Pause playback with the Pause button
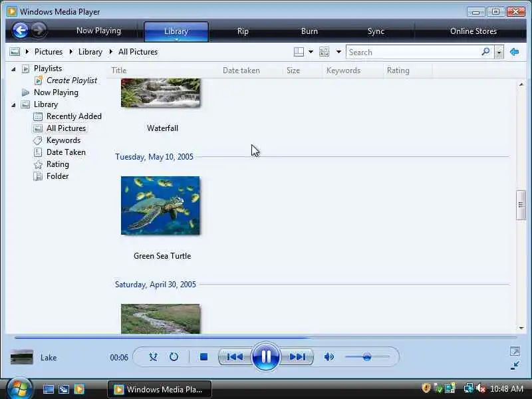The image size is (532, 399). (x=266, y=356)
